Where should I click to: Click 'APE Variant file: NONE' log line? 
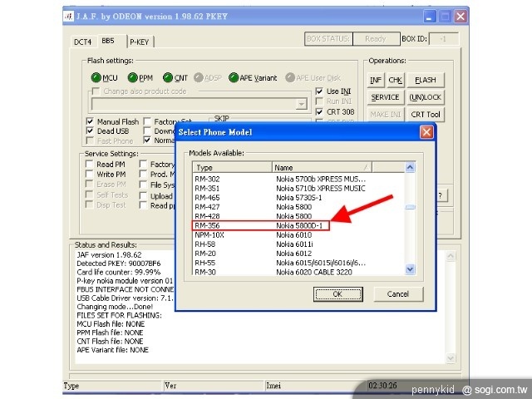coord(113,350)
